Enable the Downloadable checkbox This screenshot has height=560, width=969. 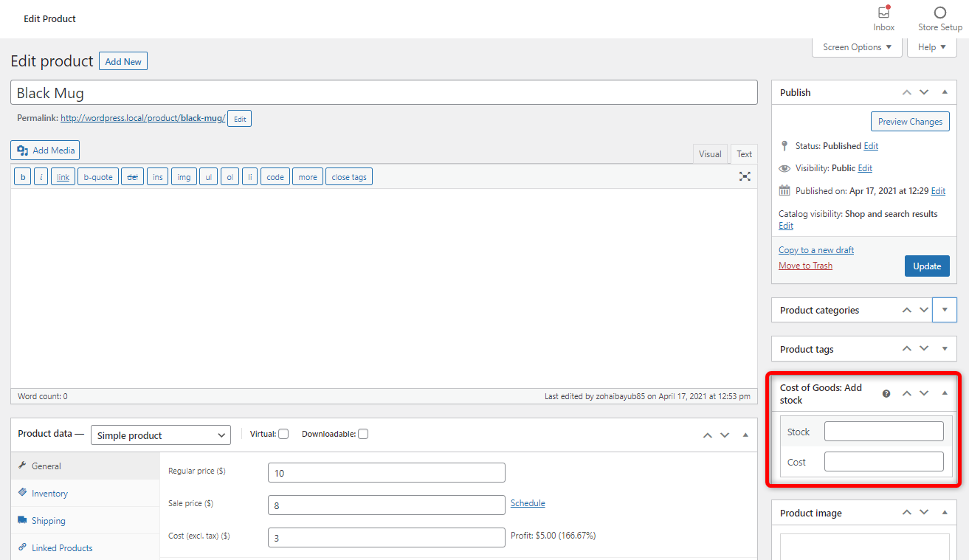click(x=363, y=434)
